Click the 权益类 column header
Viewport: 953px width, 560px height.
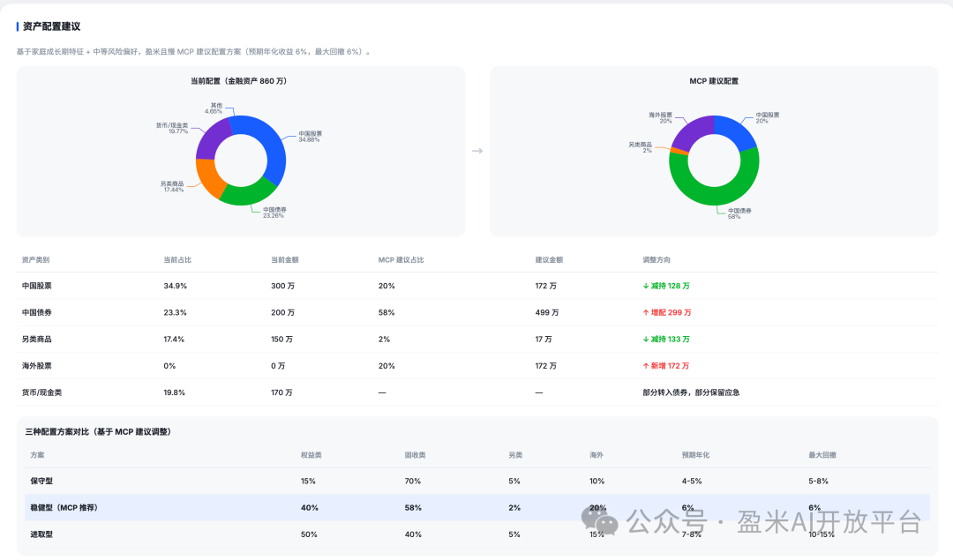tap(311, 455)
